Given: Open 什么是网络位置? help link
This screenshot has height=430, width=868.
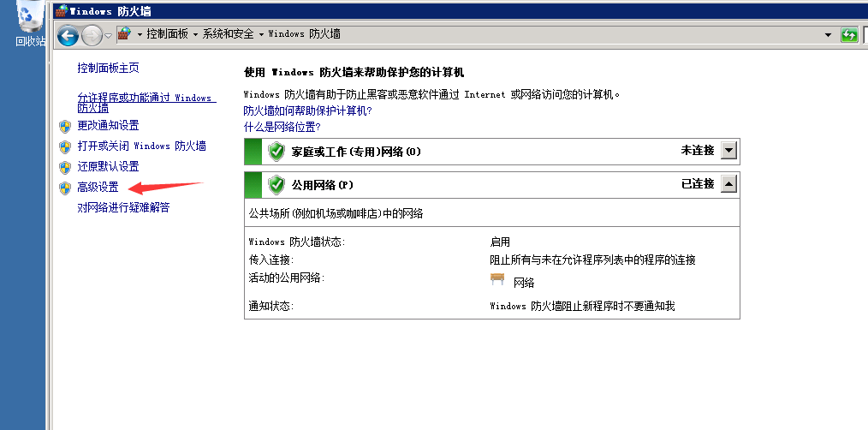Looking at the screenshot, I should coord(282,127).
